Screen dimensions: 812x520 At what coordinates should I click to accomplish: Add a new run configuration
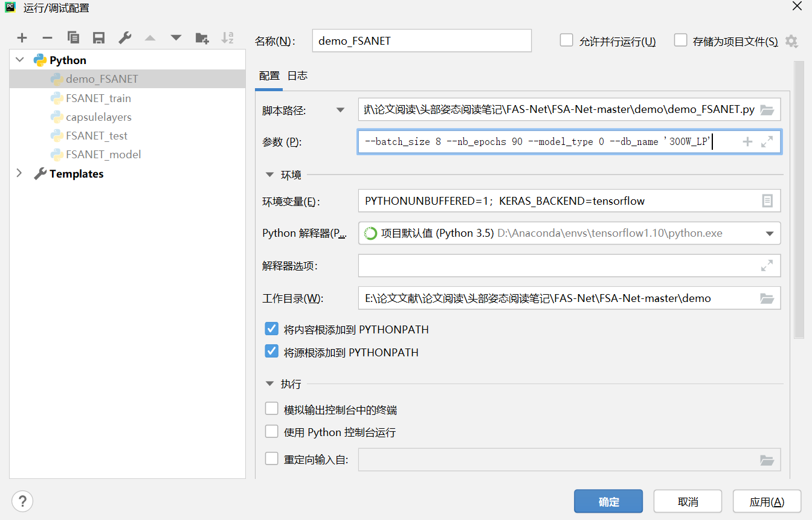(x=22, y=37)
